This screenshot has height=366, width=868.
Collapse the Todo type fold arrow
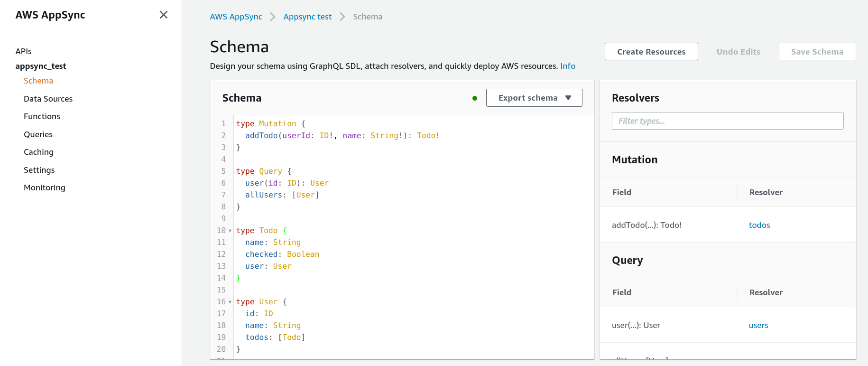click(230, 231)
